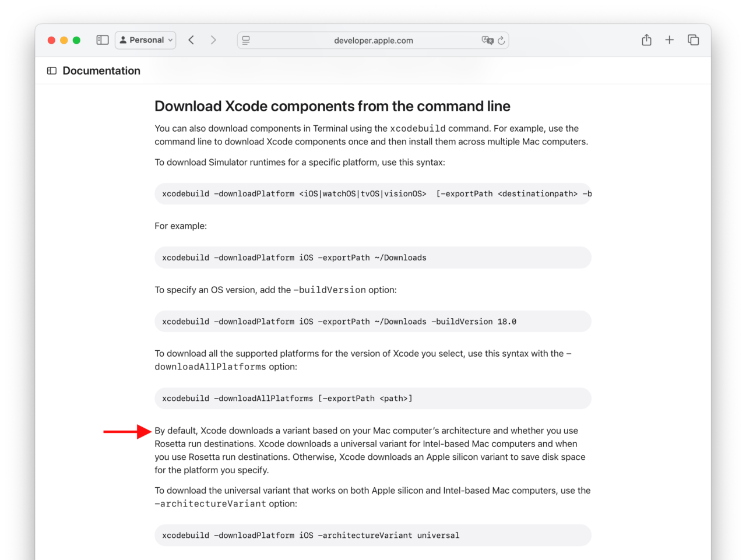This screenshot has width=746, height=560.
Task: Toggle the Documentation navigator sidebar
Action: point(51,70)
